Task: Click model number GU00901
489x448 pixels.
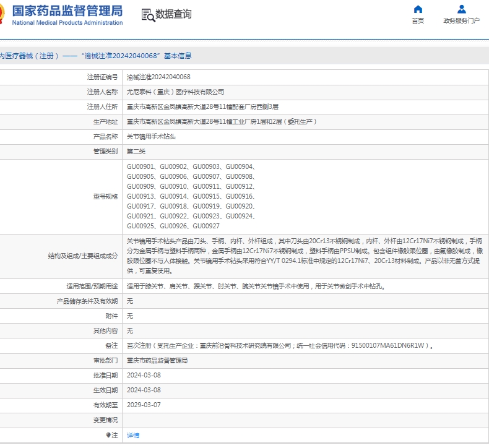Action: [x=141, y=167]
